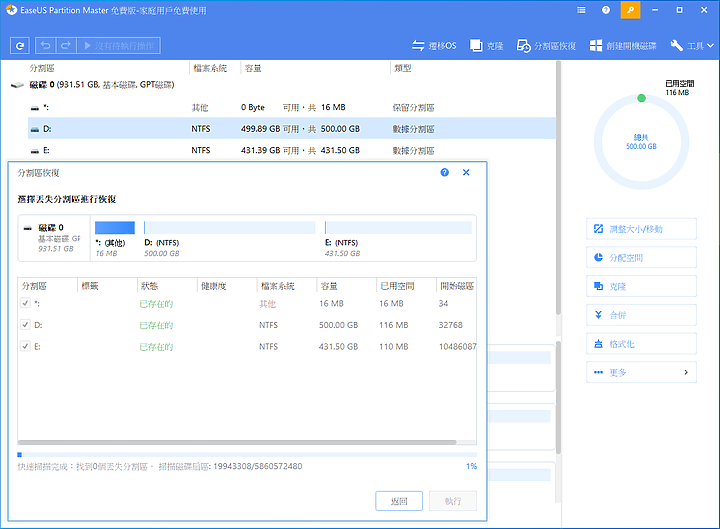720x529 pixels.
Task: Click the 分配空間 action button
Action: tap(641, 258)
